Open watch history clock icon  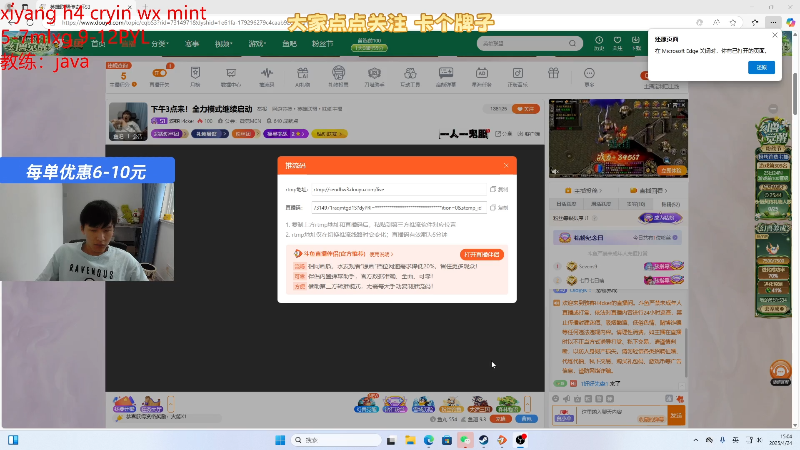click(599, 42)
